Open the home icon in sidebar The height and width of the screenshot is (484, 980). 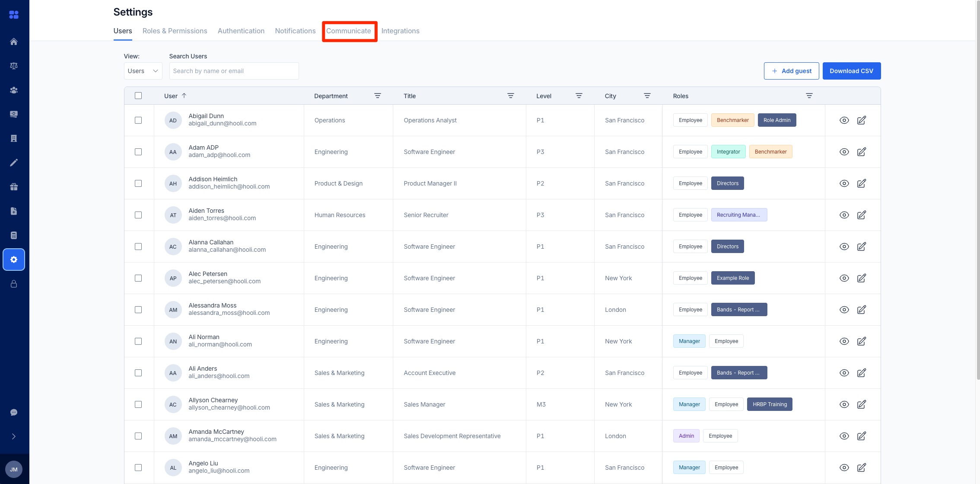pyautogui.click(x=14, y=42)
